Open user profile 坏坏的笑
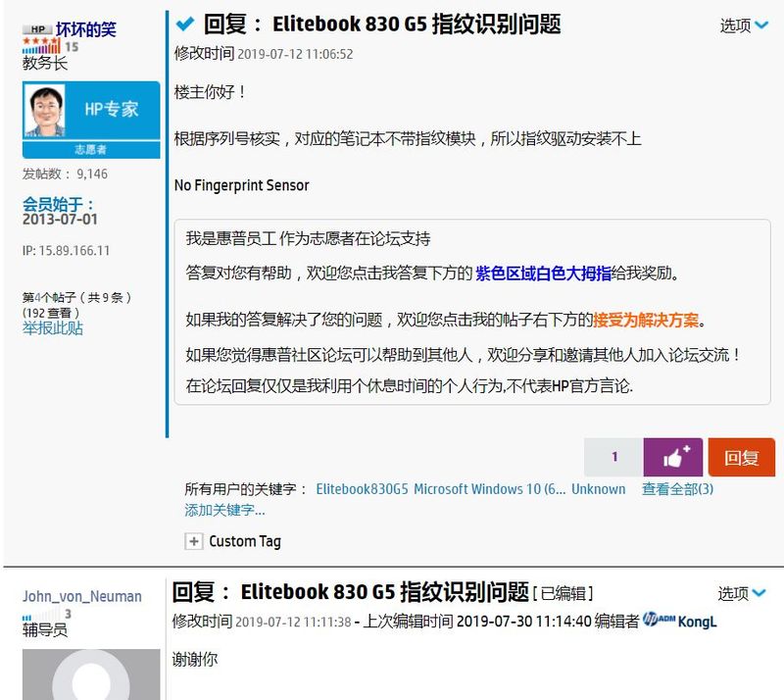 tap(86, 29)
